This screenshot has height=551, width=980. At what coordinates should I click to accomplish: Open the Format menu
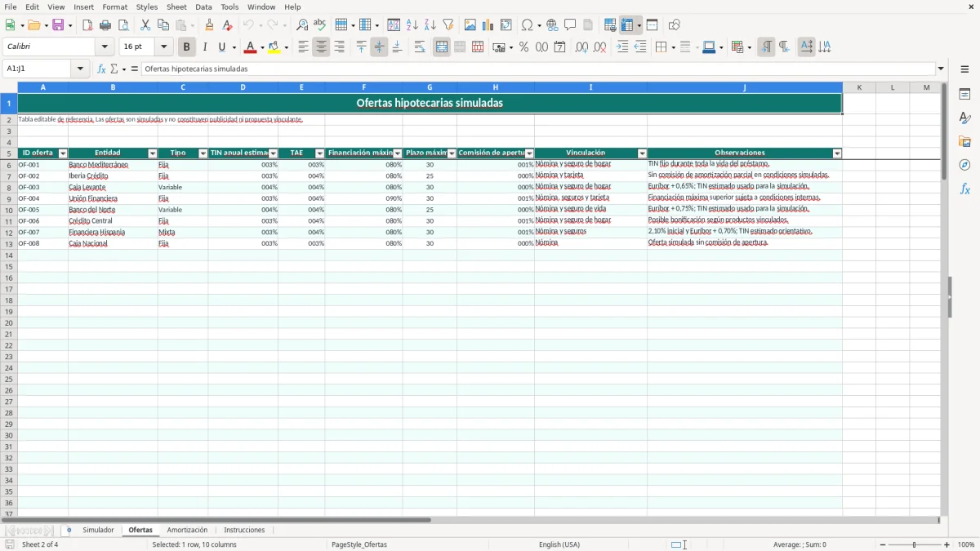(x=115, y=7)
